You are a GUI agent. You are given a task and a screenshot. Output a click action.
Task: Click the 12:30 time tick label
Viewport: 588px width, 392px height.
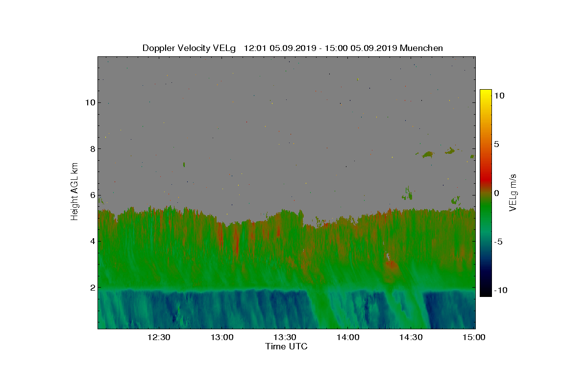pos(159,337)
